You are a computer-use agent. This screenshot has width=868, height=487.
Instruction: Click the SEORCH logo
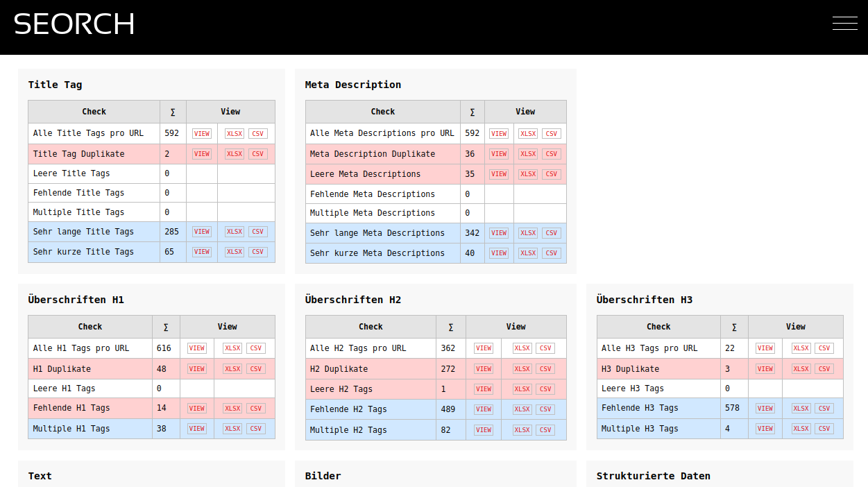click(74, 24)
